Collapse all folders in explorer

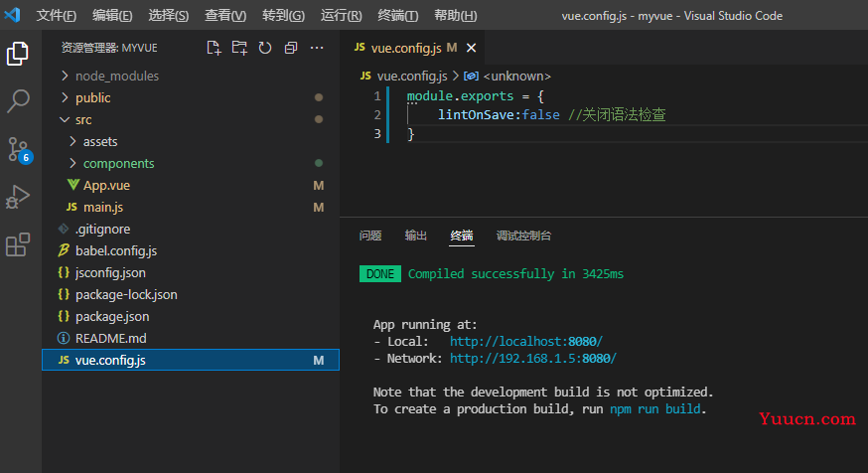click(291, 48)
